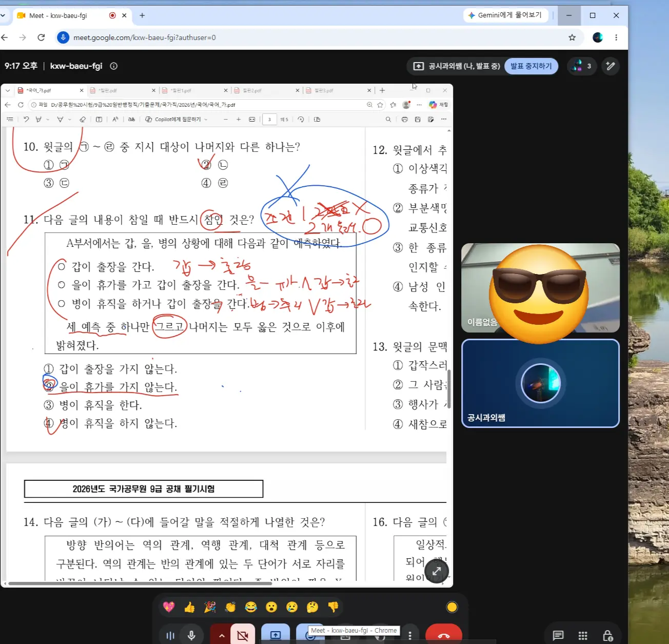This screenshot has height=644, width=669.
Task: Click the Chrome address bar URL
Action: [145, 37]
